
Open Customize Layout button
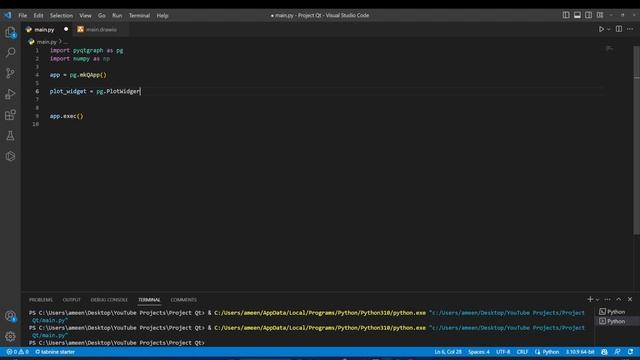pos(600,15)
